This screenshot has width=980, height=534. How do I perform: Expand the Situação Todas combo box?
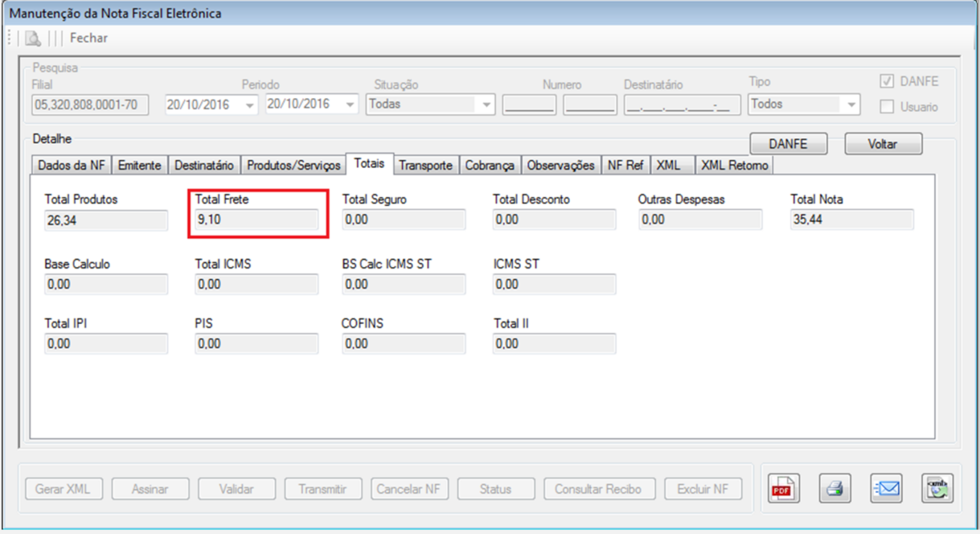[486, 105]
